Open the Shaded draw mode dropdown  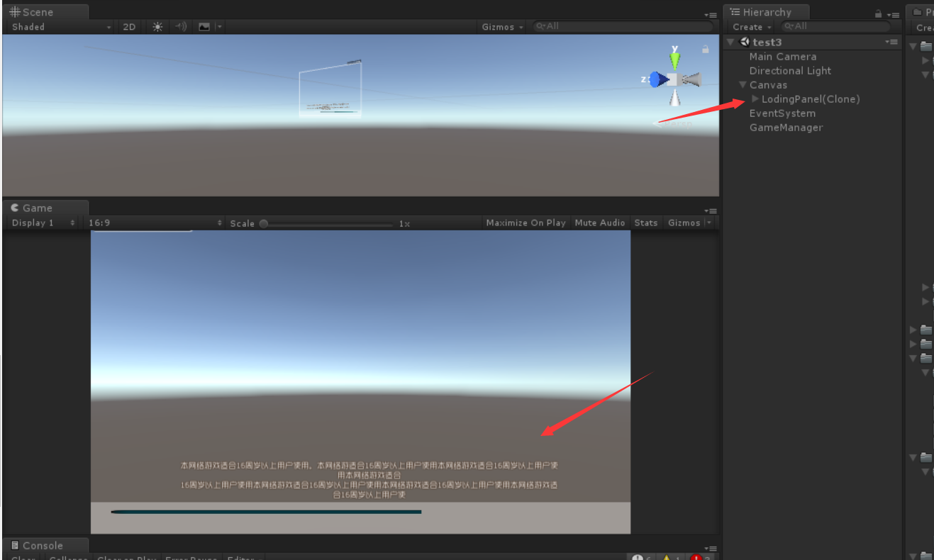pyautogui.click(x=57, y=26)
